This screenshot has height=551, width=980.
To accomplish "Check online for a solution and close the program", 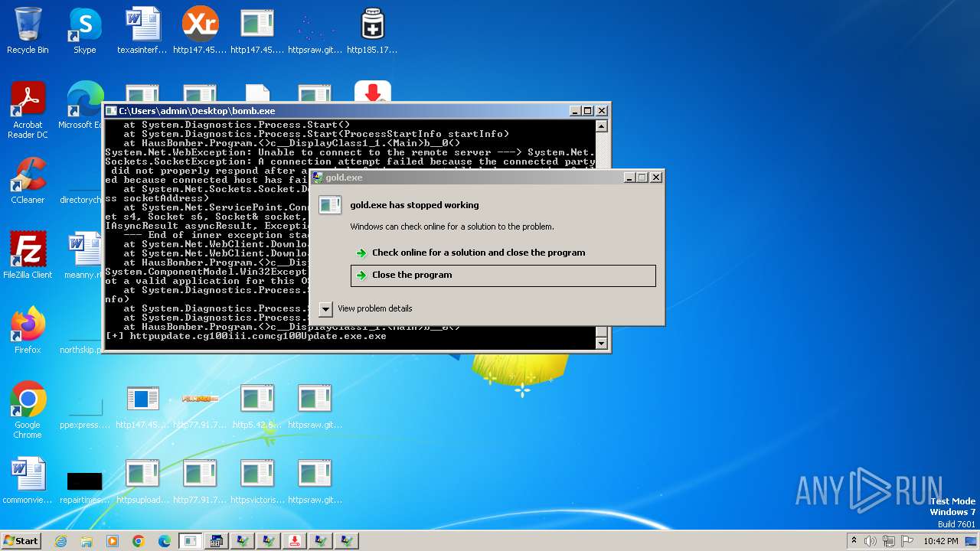I will tap(503, 253).
